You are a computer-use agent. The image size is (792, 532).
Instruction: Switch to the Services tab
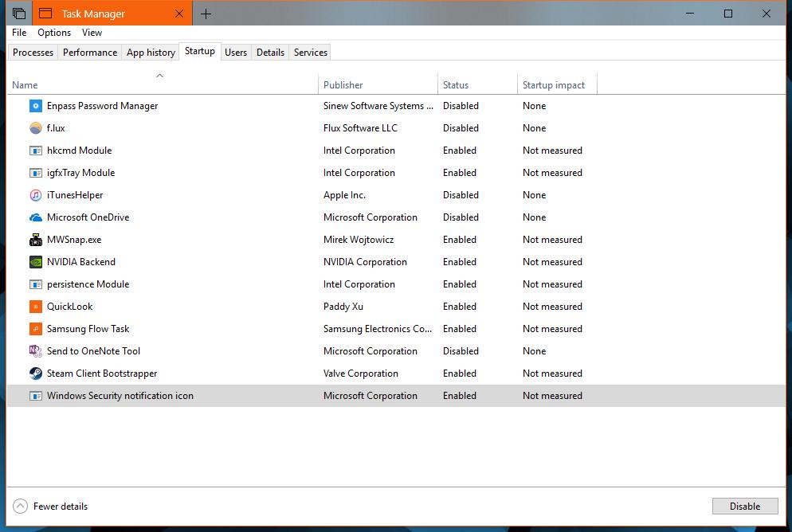(311, 52)
